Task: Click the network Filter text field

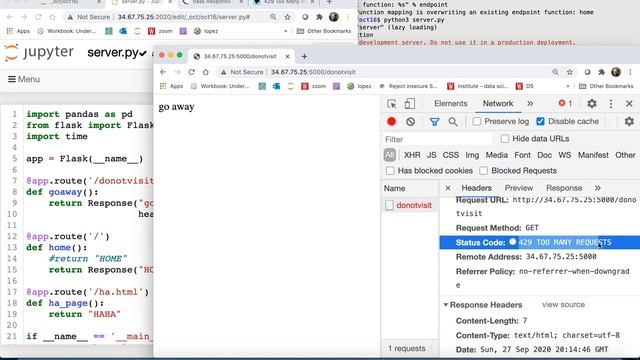Action: pos(438,139)
